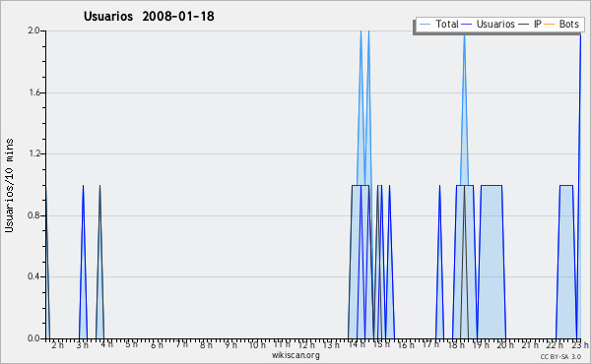The height and width of the screenshot is (364, 591).
Task: Click the '18 h' x-axis label
Action: [456, 344]
